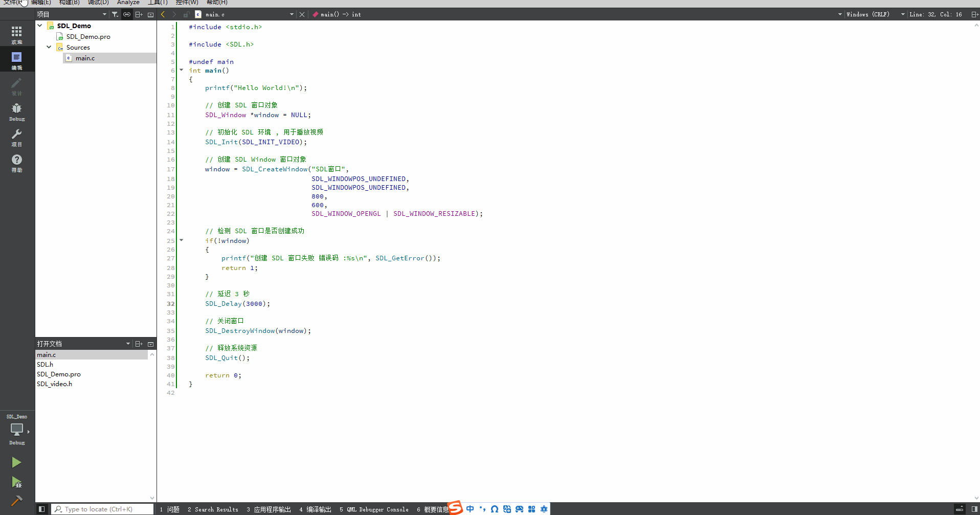Viewport: 980px width, 515px height.
Task: Open the 1 问题 issues panel
Action: click(170, 509)
